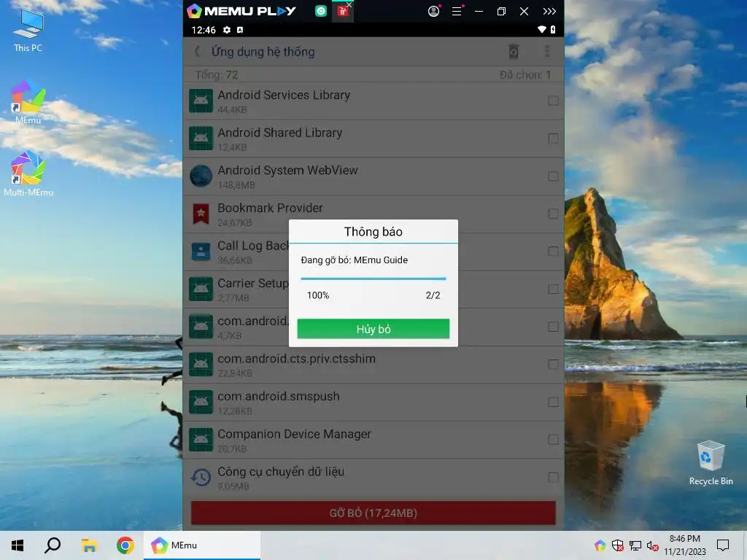Viewport: 747px width, 560px height.
Task: Select the 'com.android.smspush' row text
Action: coord(279,396)
